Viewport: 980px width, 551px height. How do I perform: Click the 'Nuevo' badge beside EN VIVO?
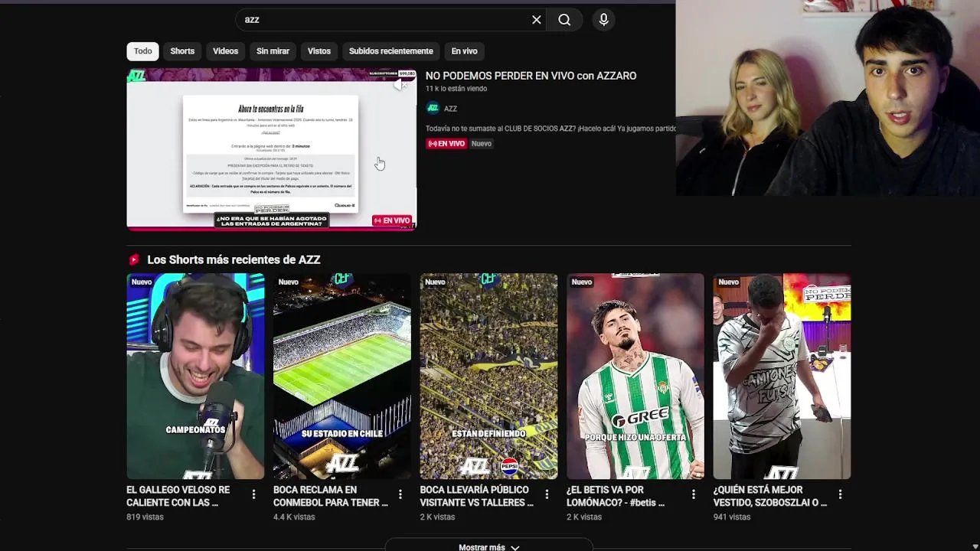point(482,144)
